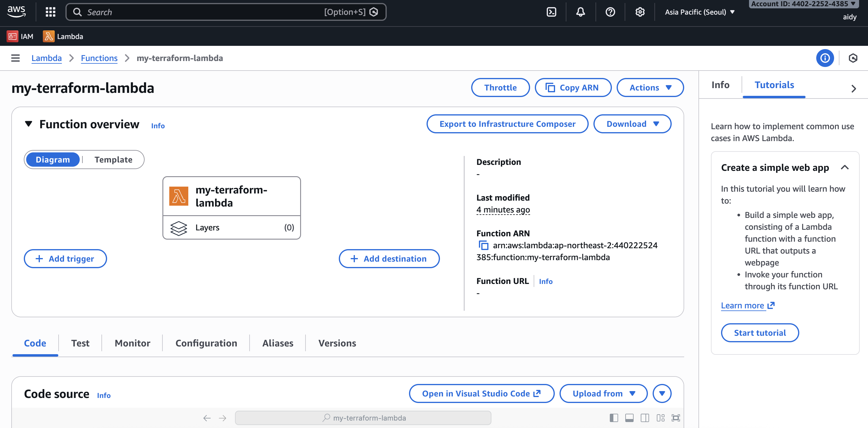The width and height of the screenshot is (868, 428).
Task: Launch CloudShell terminal icon
Action: coord(551,12)
